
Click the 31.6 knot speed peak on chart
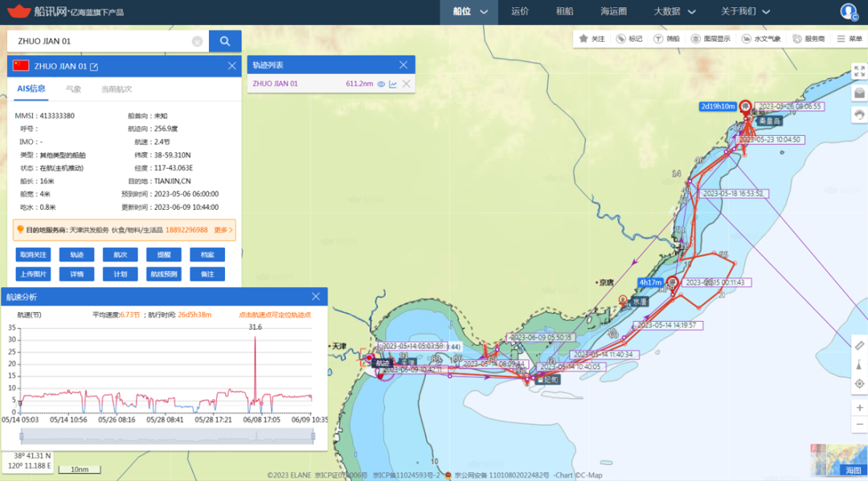[256, 336]
